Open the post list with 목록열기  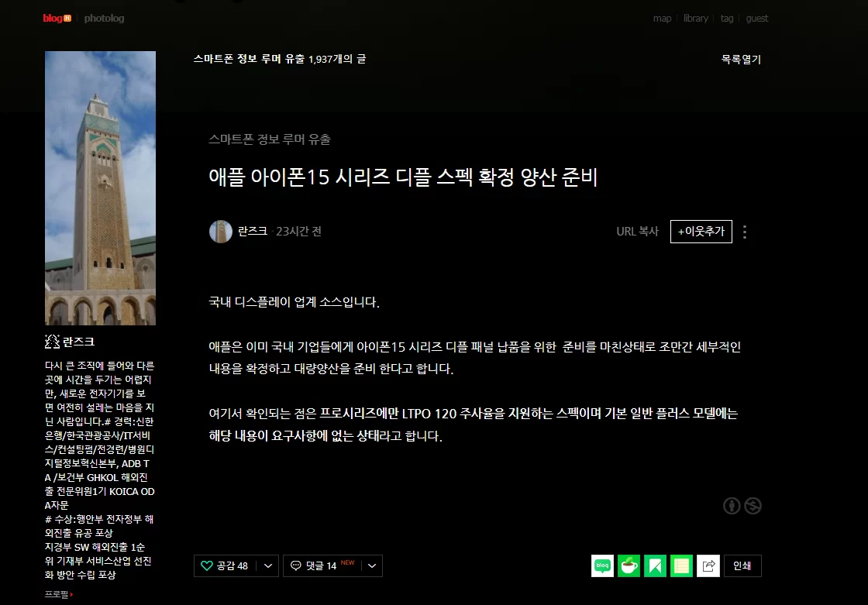point(741,59)
